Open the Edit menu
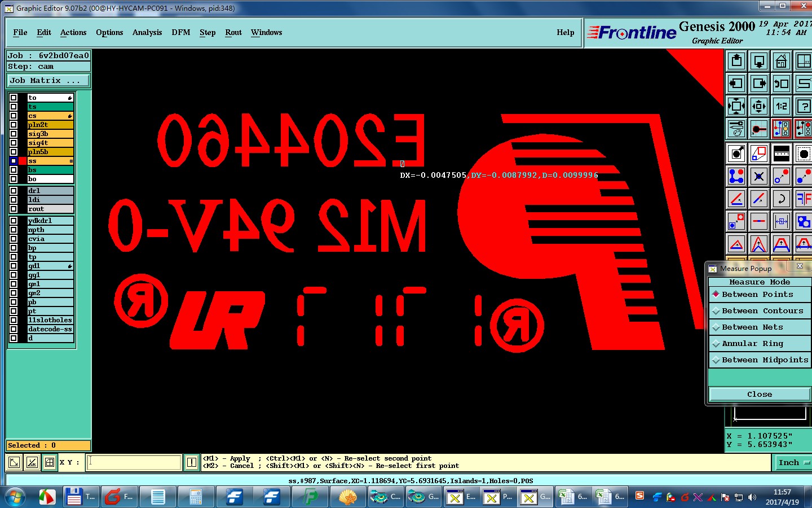The width and height of the screenshot is (812, 508). tap(44, 33)
